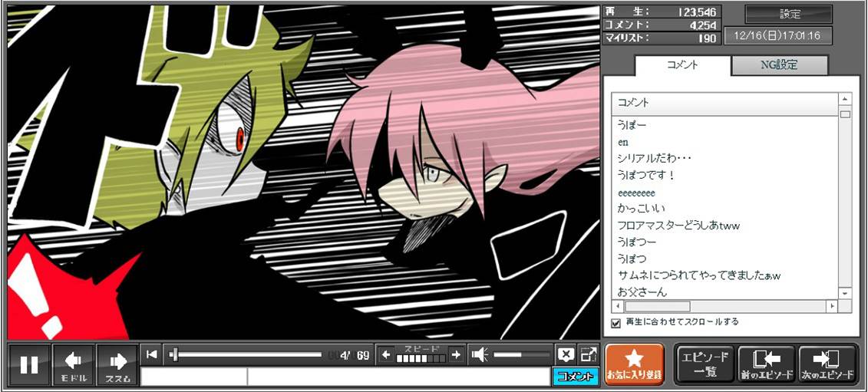The image size is (868, 392).
Task: Toggle 再生に合わせてスクロールする checkbox
Action: tap(616, 323)
